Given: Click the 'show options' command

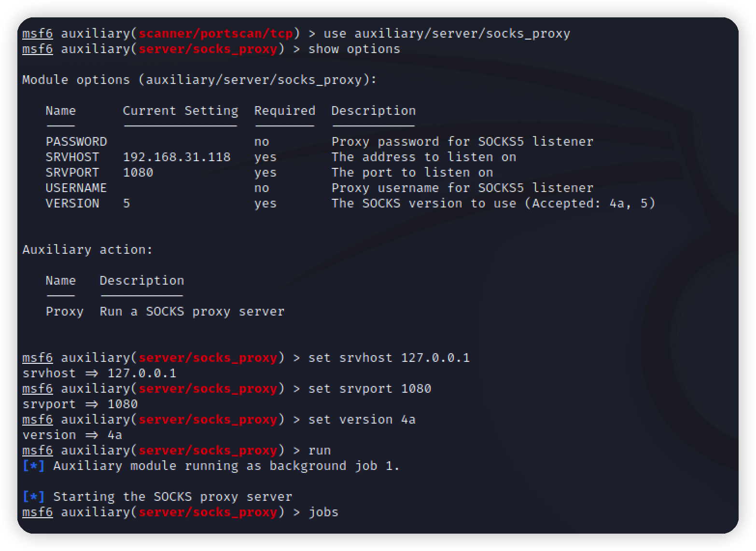Looking at the screenshot, I should [354, 49].
